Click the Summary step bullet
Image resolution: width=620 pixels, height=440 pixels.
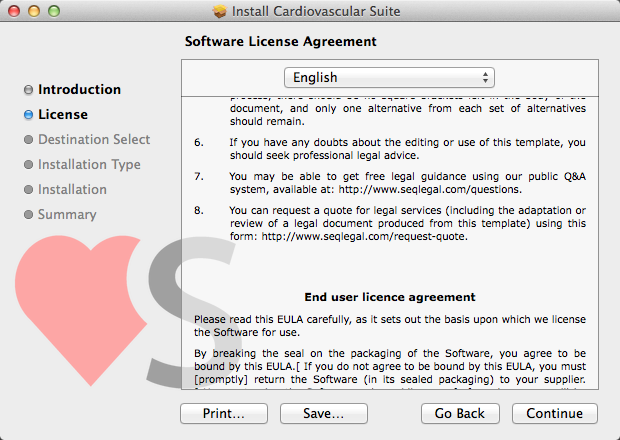[28, 215]
